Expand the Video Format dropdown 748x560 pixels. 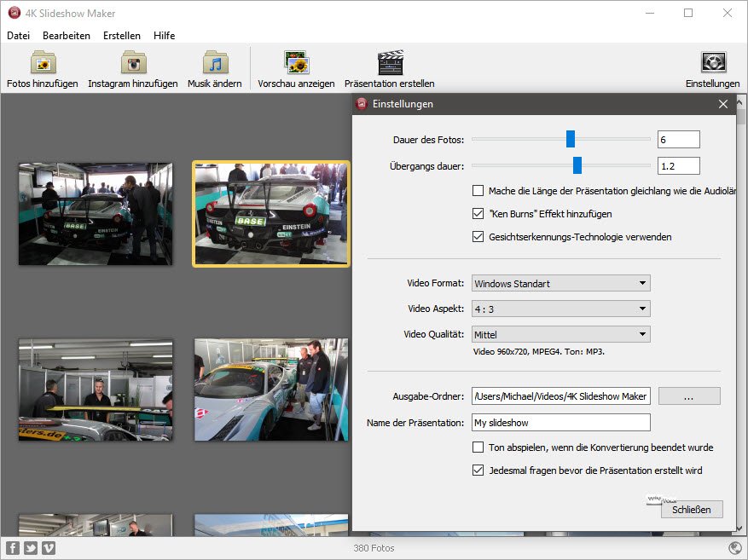561,283
